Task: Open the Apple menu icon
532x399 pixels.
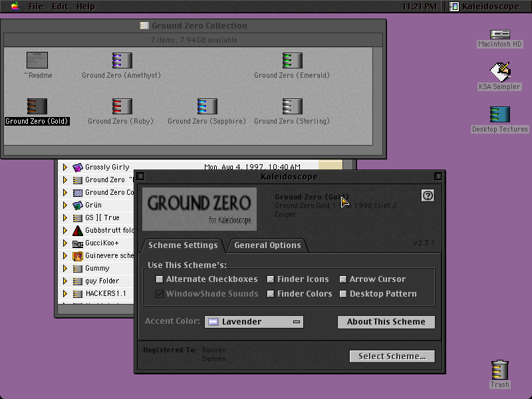Action: (15, 6)
